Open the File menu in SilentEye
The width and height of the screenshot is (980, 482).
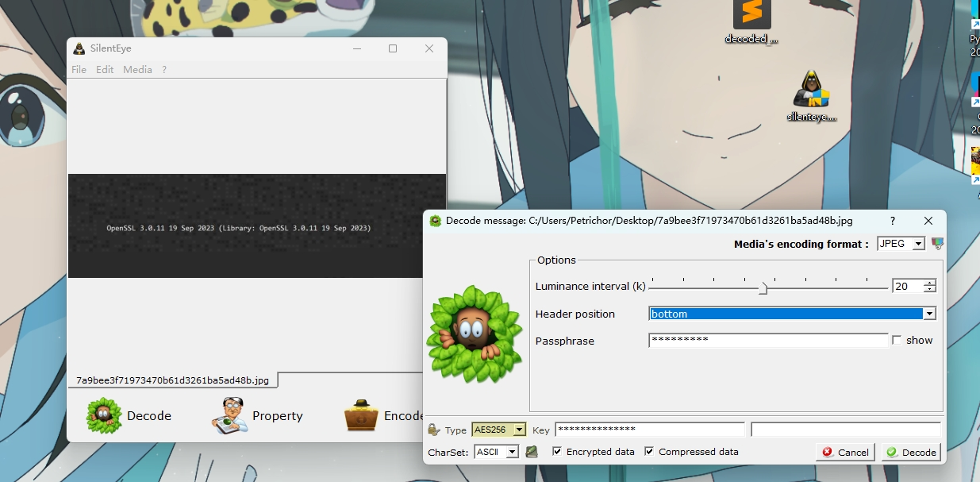coord(79,70)
